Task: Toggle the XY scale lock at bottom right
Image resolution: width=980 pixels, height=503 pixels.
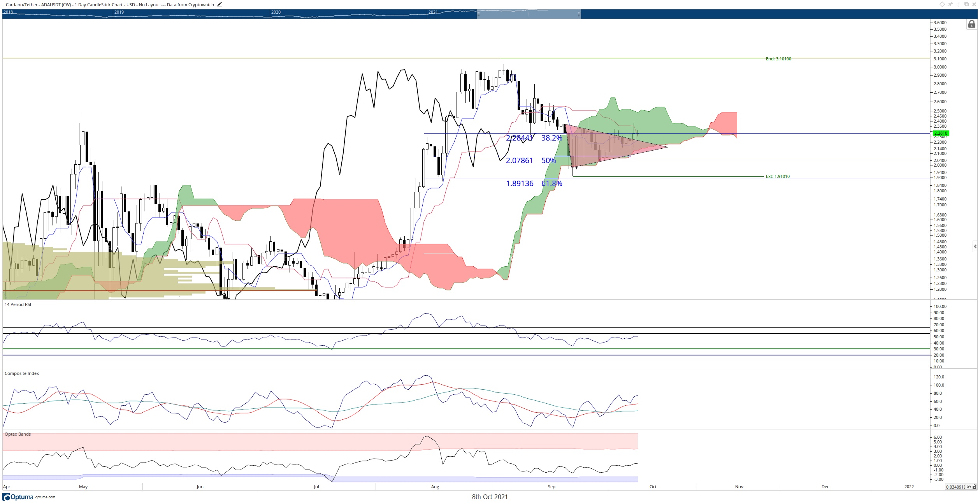Action: pyautogui.click(x=972, y=487)
